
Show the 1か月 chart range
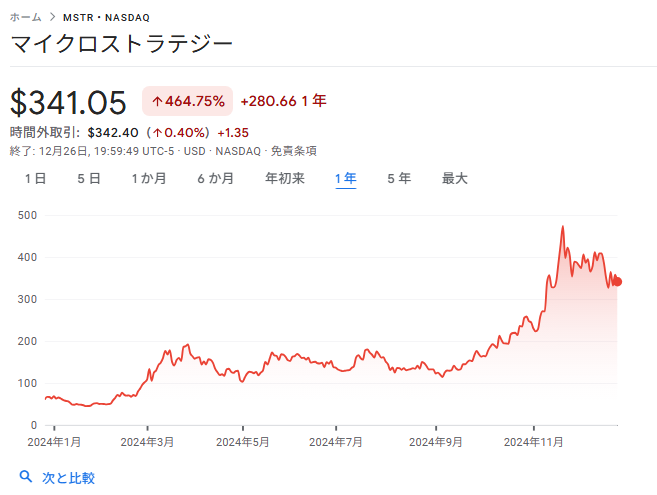[148, 178]
